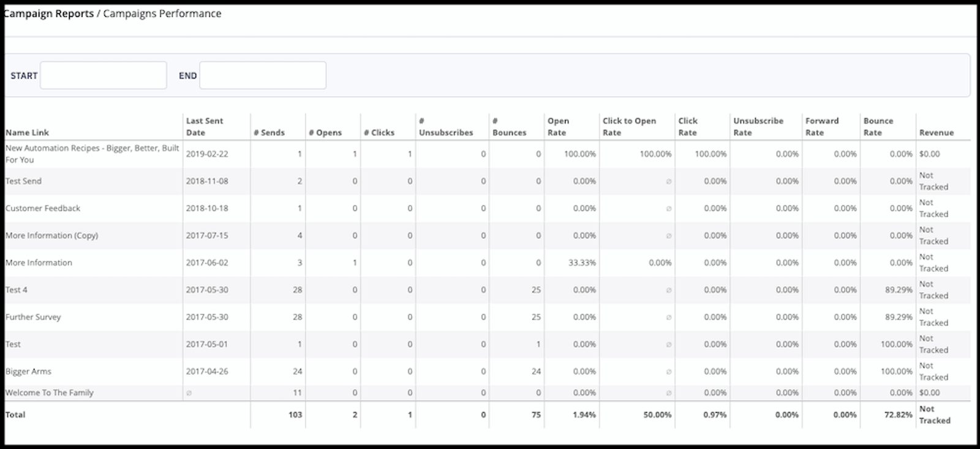The image size is (980, 449).
Task: Sort by Last Sent Date column
Action: (205, 127)
